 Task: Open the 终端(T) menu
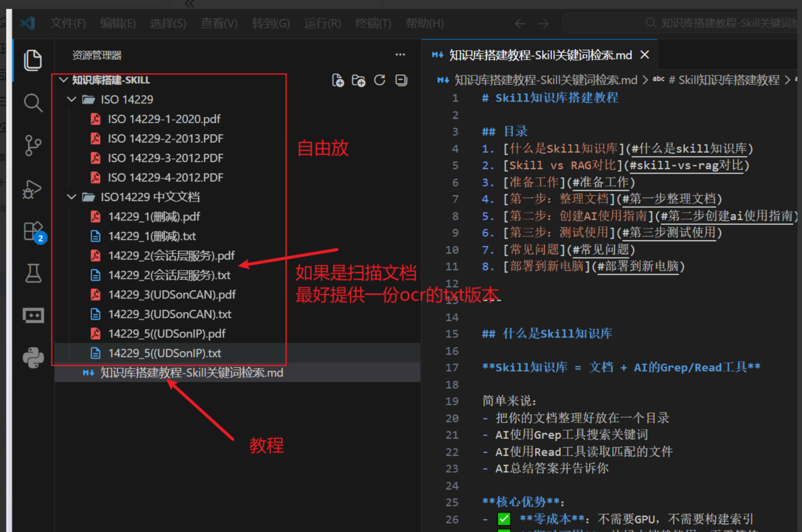[373, 23]
